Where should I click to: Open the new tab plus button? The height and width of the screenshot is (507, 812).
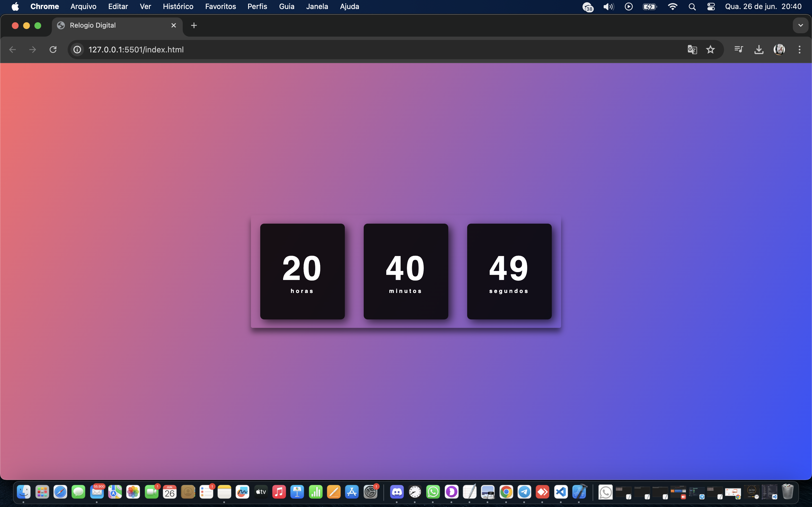click(194, 25)
